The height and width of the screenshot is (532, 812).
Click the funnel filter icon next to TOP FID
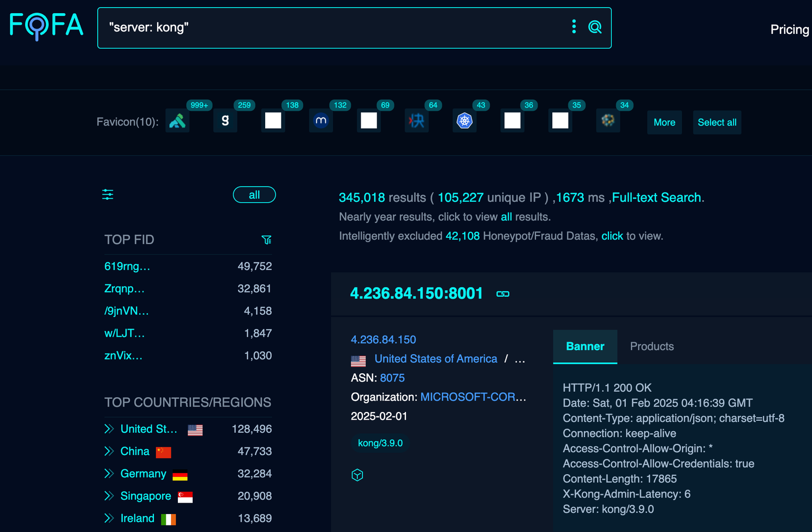point(267,240)
